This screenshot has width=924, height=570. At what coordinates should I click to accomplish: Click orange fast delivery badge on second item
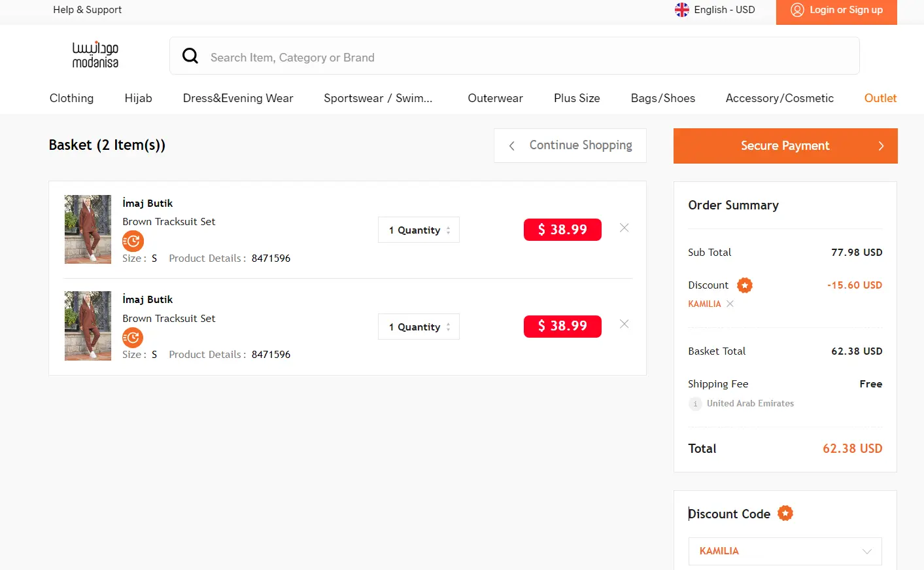133,338
